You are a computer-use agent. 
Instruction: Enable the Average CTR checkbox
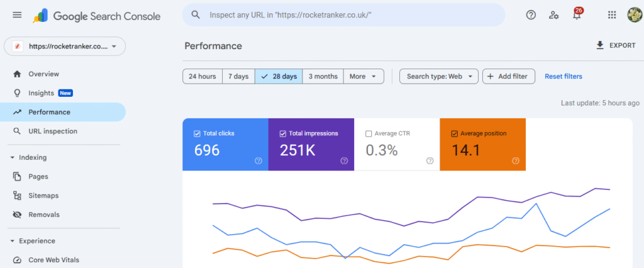click(x=369, y=133)
